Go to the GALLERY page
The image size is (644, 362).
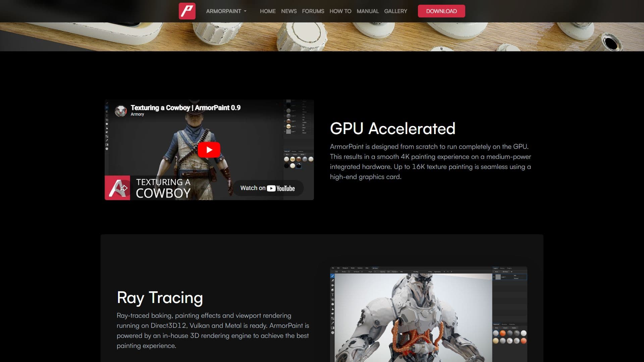[395, 11]
